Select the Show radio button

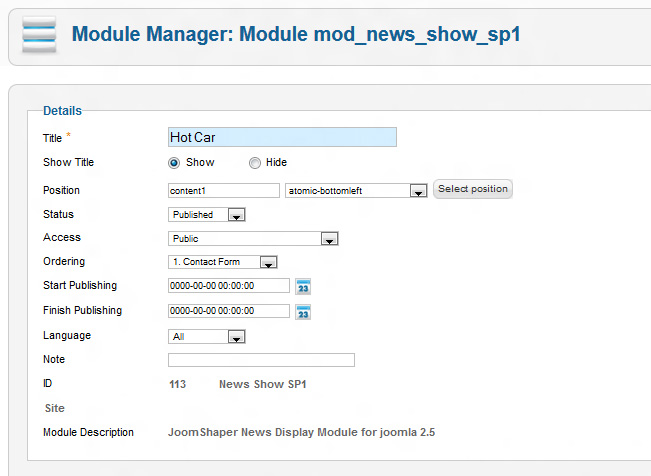(174, 163)
